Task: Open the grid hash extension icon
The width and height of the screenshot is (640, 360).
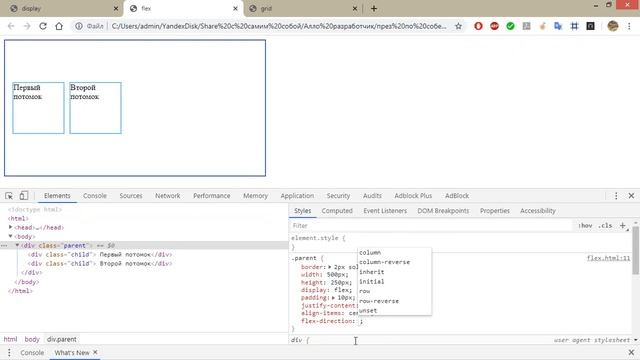Action: pyautogui.click(x=574, y=26)
